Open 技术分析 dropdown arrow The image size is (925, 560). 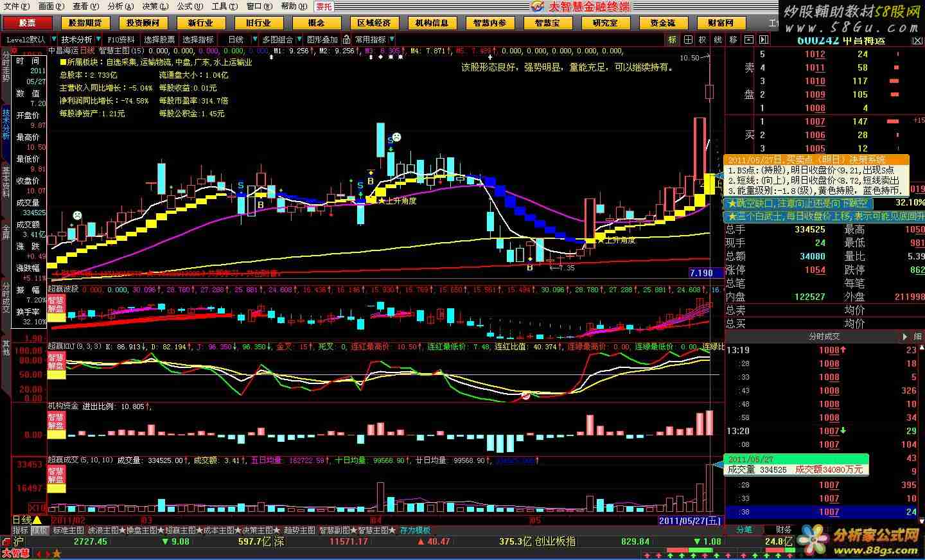click(x=98, y=39)
